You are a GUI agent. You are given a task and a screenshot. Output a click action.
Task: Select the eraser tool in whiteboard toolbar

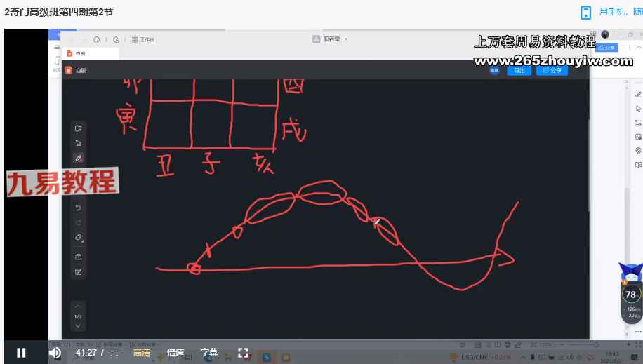(79, 238)
